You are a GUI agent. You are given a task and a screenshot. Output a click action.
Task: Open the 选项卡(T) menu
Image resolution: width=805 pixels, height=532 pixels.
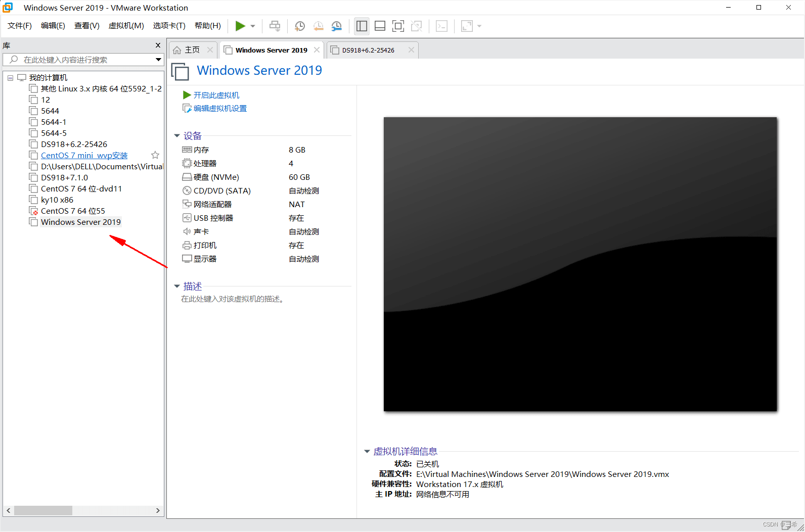[169, 26]
